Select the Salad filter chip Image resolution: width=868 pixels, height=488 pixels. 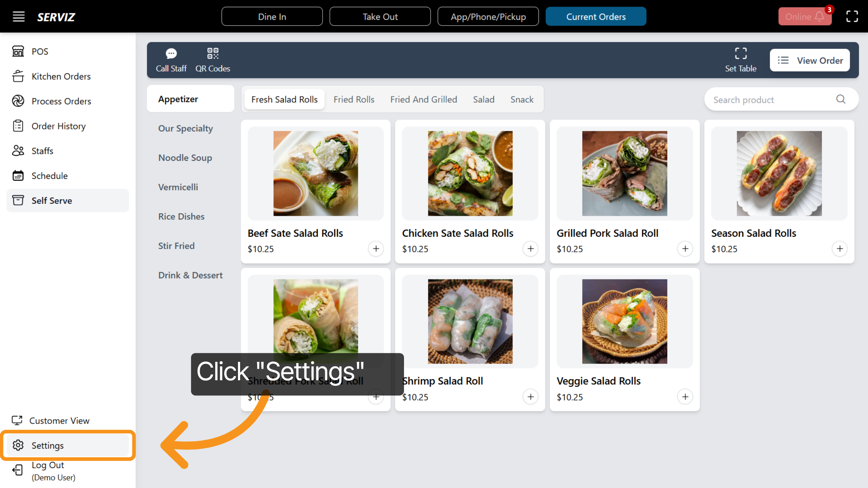tap(484, 99)
